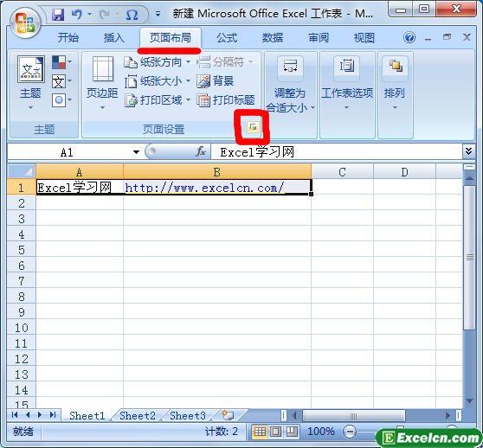Select cell A1 containing Excel学习网

(80, 187)
